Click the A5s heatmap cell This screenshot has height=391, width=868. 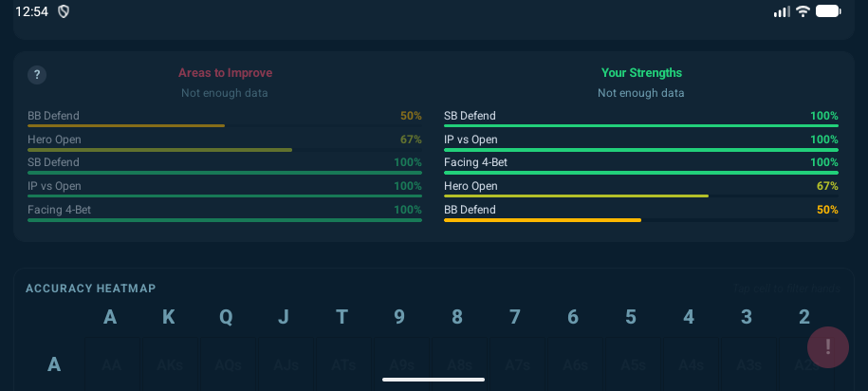point(631,364)
